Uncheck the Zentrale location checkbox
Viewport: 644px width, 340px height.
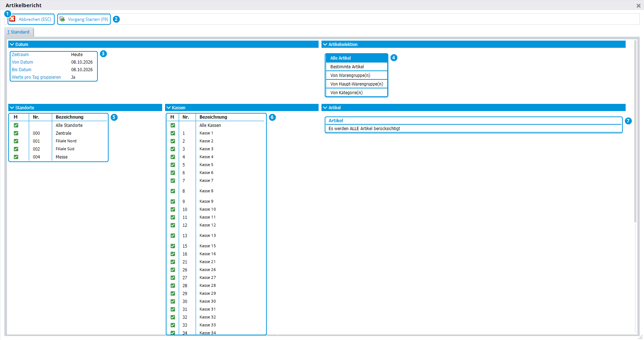16,133
